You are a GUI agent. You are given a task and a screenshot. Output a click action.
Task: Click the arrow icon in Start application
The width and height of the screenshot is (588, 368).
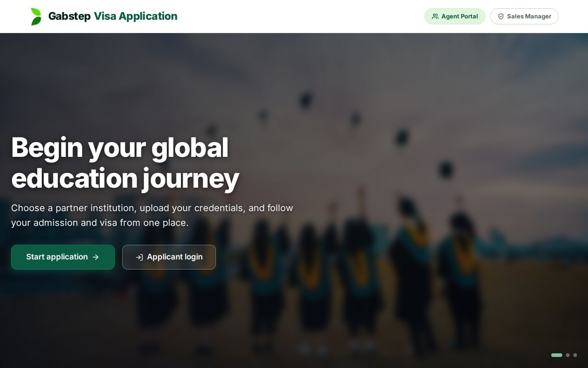coord(96,257)
